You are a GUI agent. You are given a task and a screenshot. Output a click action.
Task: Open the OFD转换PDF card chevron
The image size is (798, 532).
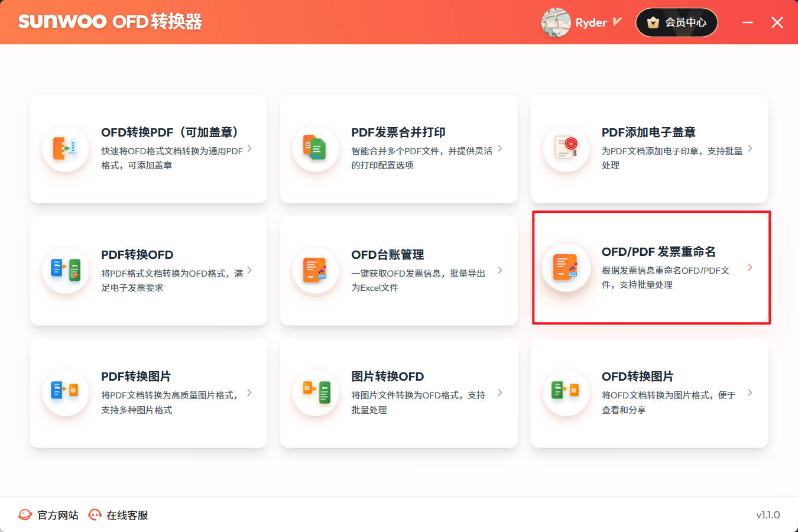[249, 148]
